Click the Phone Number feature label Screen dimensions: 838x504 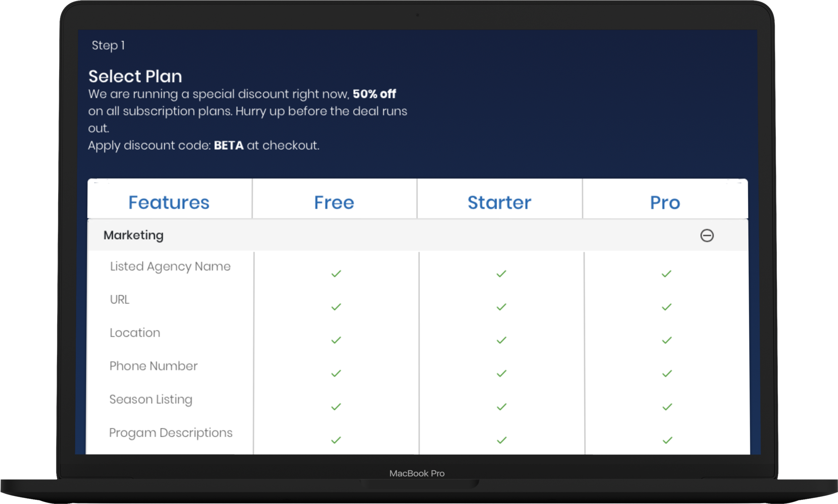153,366
